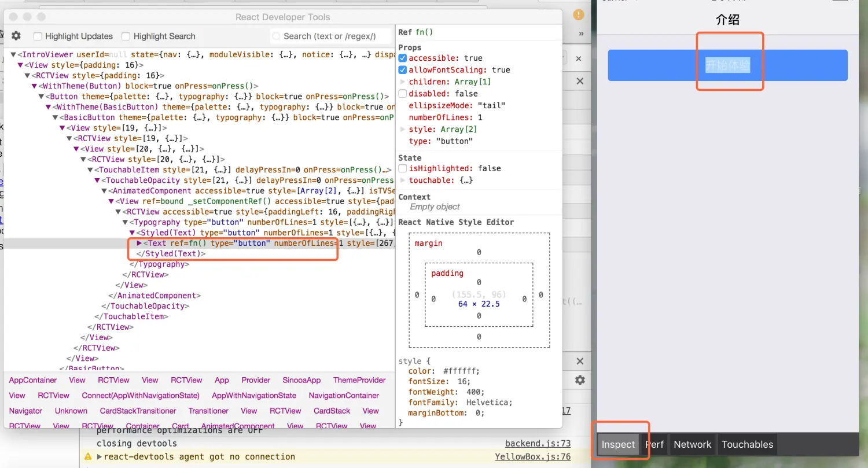Screen dimensions: 868x468
Task: Enable Highlight Updates checkbox
Action: (x=38, y=36)
